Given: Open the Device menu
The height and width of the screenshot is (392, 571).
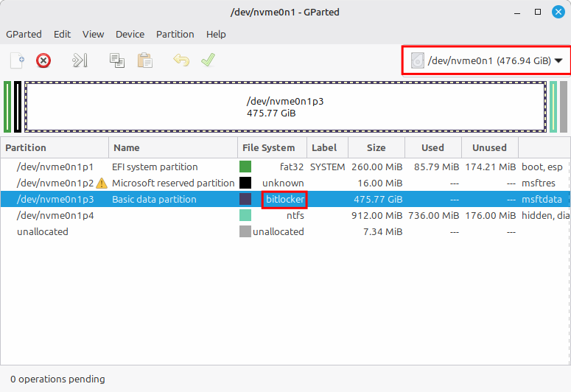Looking at the screenshot, I should (130, 34).
